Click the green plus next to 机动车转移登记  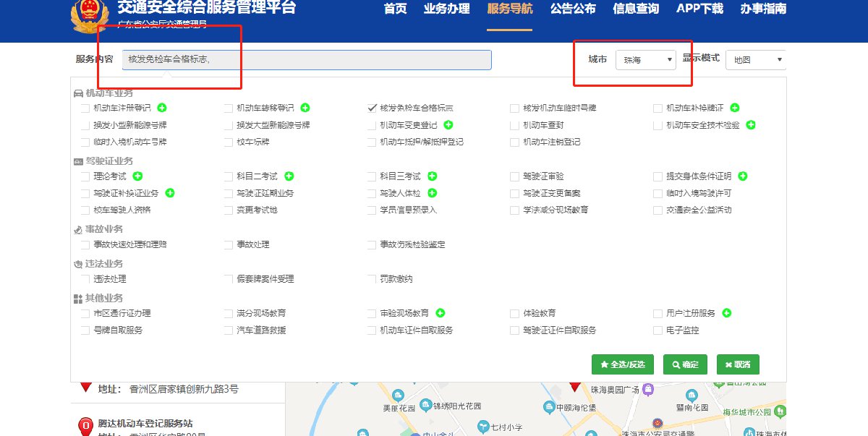[x=305, y=108]
